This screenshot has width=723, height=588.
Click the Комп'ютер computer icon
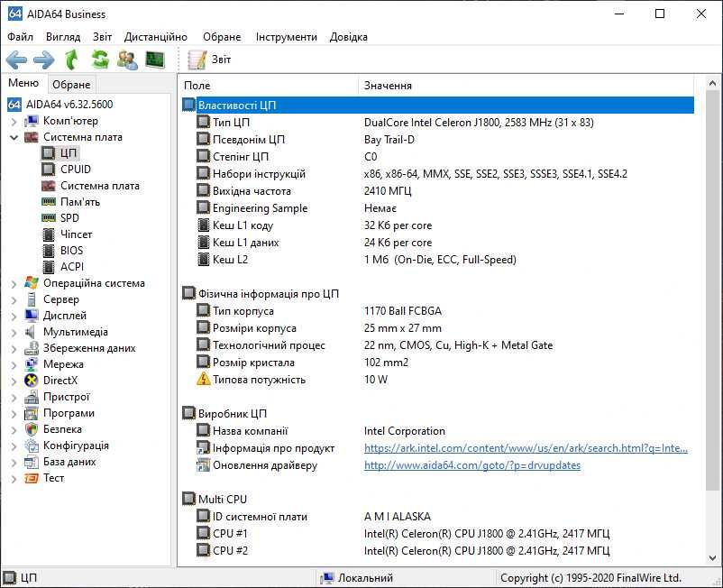click(x=32, y=121)
